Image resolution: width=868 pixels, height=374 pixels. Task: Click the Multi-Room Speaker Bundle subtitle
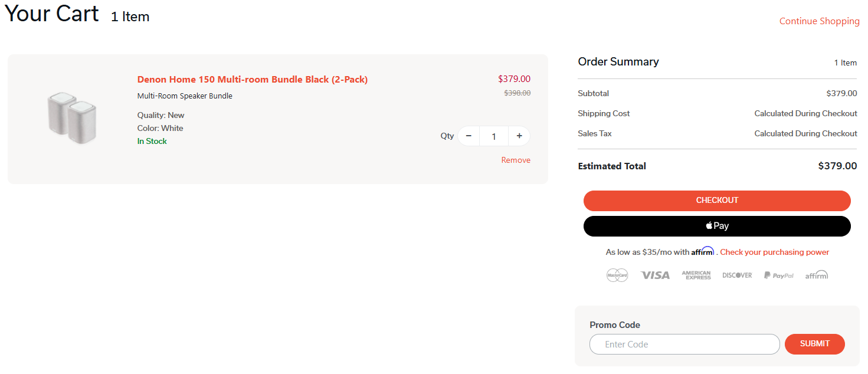point(184,96)
